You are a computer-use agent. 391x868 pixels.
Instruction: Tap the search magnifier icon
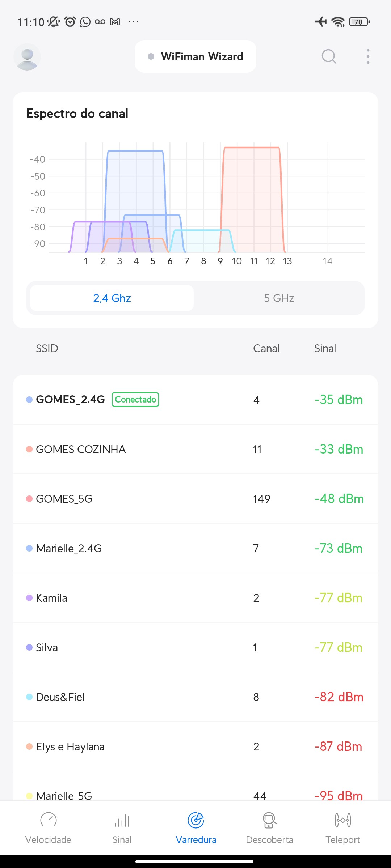[x=329, y=56]
